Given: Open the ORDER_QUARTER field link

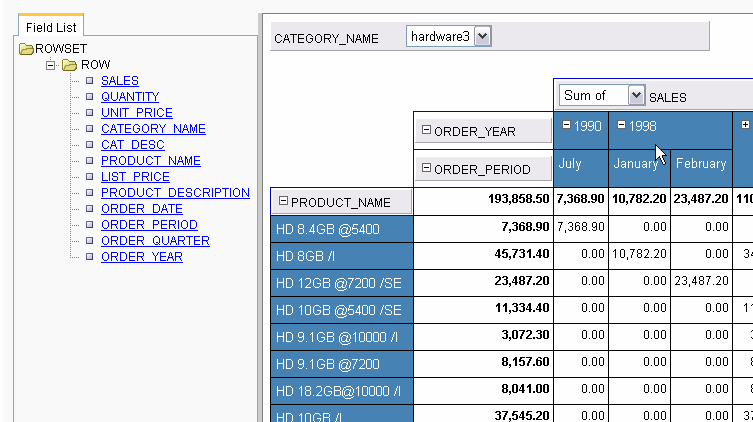Looking at the screenshot, I should 155,241.
